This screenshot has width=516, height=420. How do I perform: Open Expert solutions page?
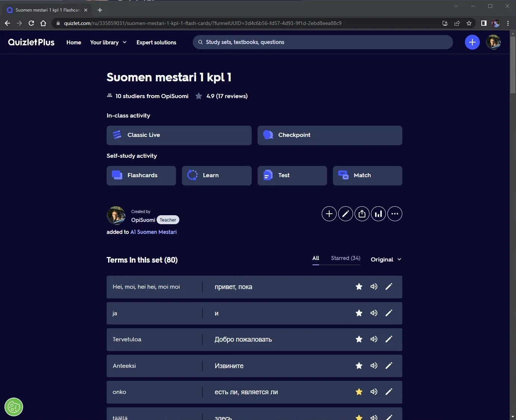156,43
